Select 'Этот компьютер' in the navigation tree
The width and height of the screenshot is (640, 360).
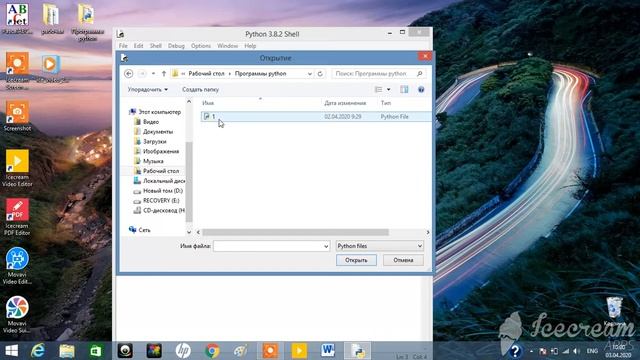pyautogui.click(x=155, y=112)
